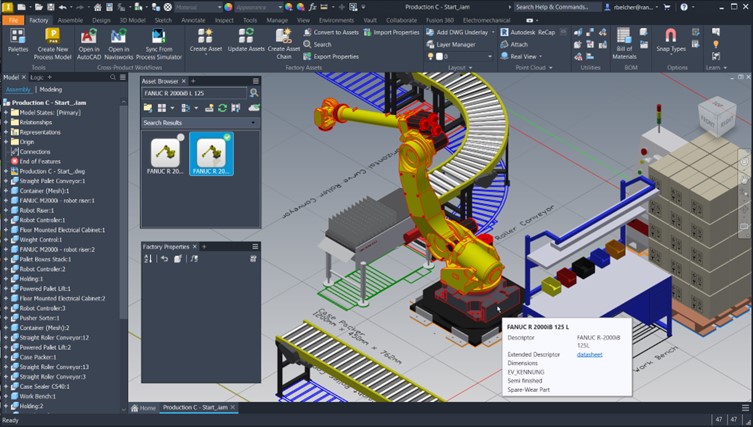Click the Attach point cloud icon

tap(504, 44)
